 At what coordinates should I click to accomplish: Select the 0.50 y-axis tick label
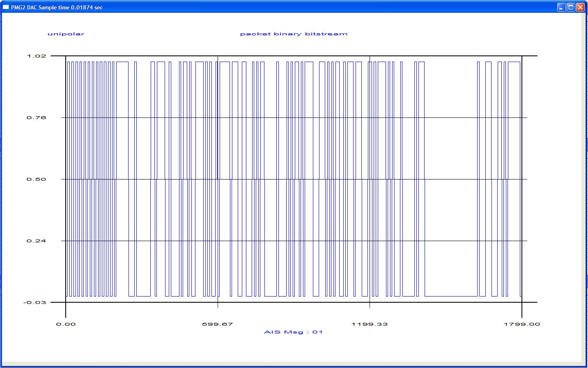pos(37,179)
